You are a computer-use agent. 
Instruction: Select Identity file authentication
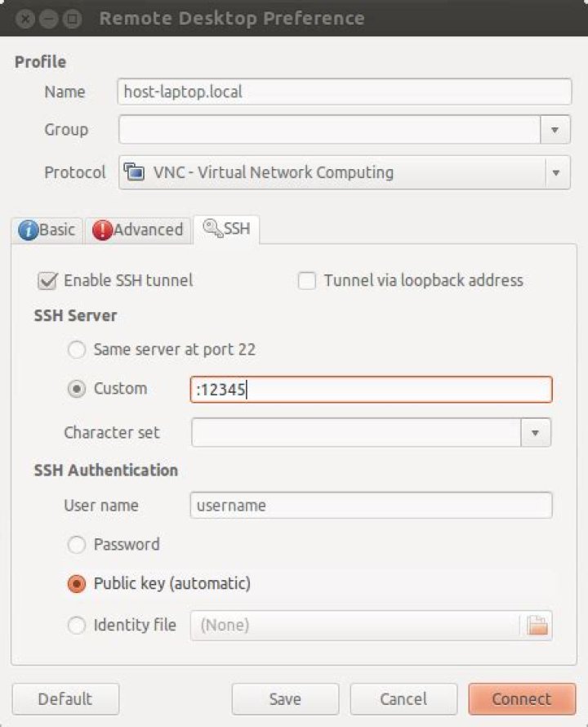77,625
